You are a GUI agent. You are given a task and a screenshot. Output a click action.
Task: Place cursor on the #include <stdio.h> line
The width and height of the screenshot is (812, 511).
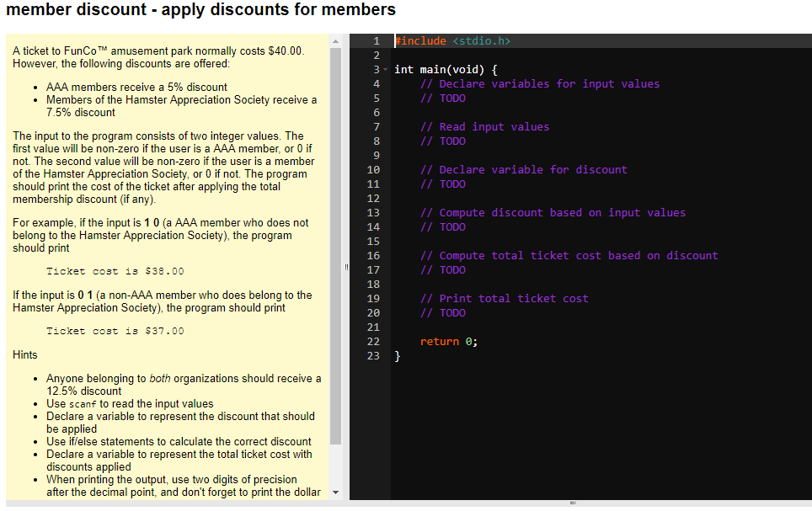(450, 40)
